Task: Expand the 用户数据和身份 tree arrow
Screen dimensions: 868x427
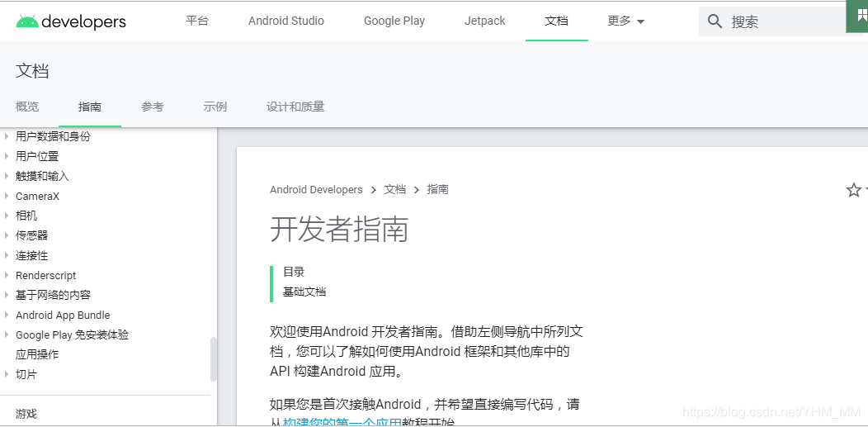Action: click(x=6, y=136)
